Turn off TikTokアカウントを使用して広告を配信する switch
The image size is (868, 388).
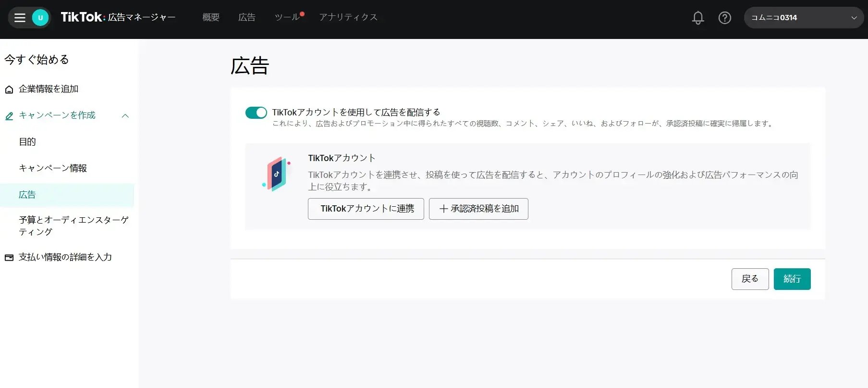coord(256,113)
